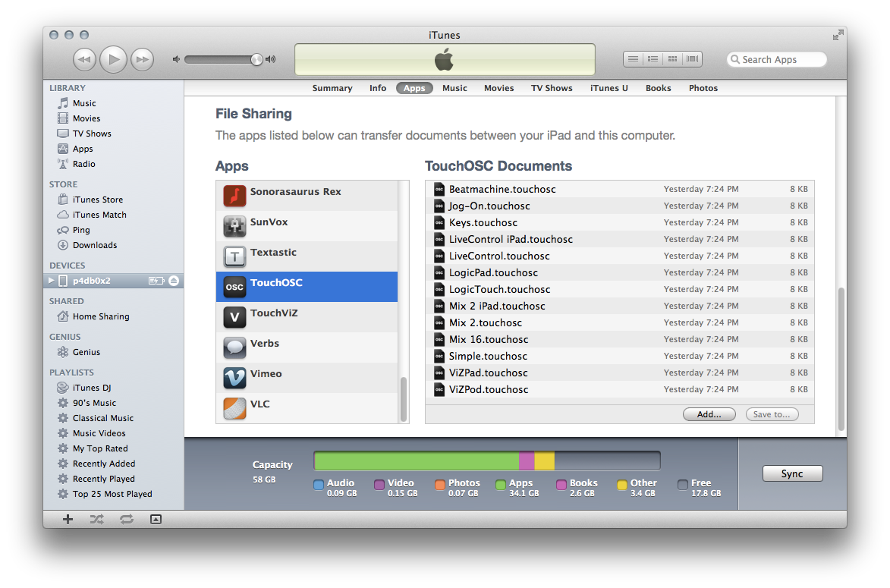Click the Play button
Image resolution: width=890 pixels, height=588 pixels.
pyautogui.click(x=114, y=59)
